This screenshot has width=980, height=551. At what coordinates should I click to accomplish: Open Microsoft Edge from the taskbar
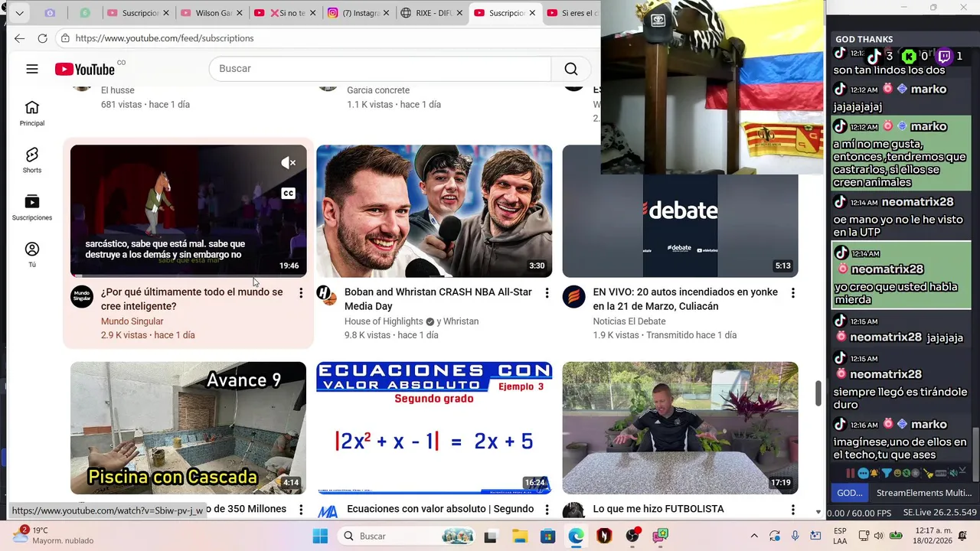tap(576, 536)
